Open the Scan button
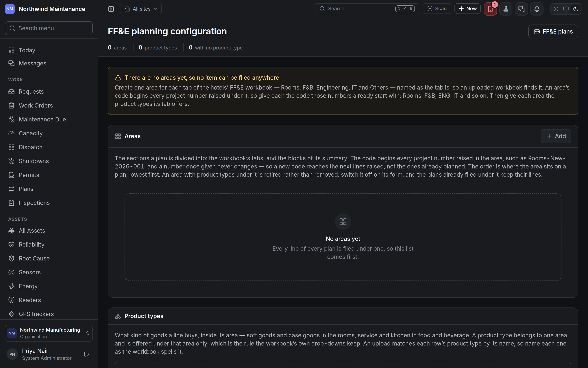The image size is (588, 368). [437, 9]
